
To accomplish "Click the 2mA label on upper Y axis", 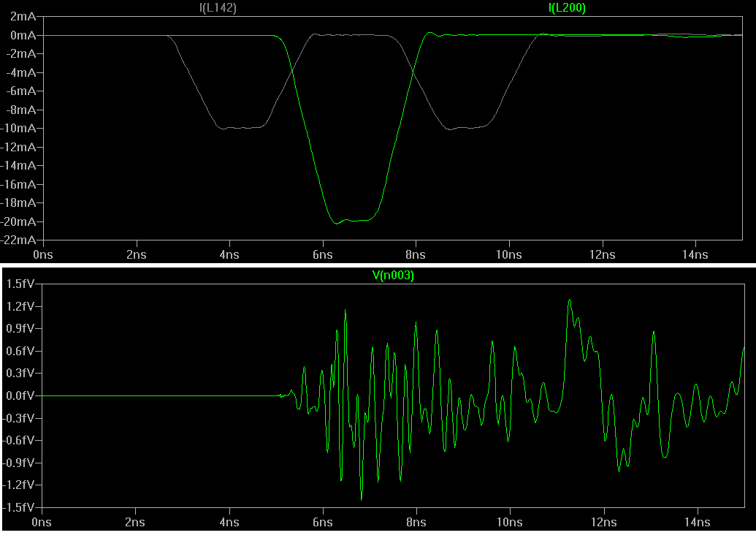I will pyautogui.click(x=23, y=16).
